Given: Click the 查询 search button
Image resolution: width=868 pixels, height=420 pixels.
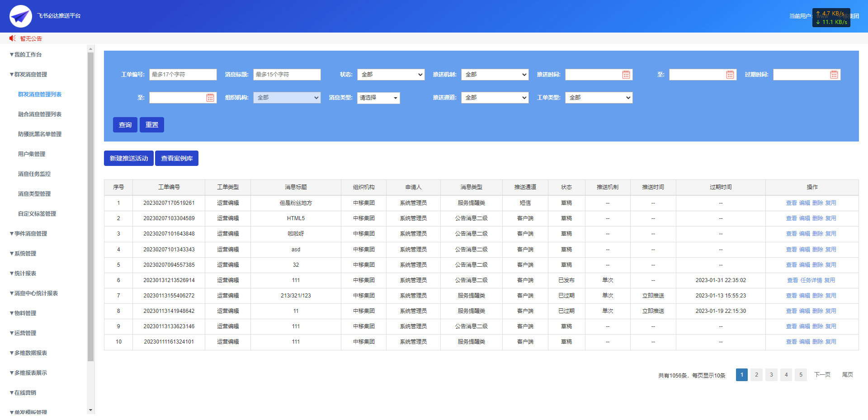Looking at the screenshot, I should (125, 125).
